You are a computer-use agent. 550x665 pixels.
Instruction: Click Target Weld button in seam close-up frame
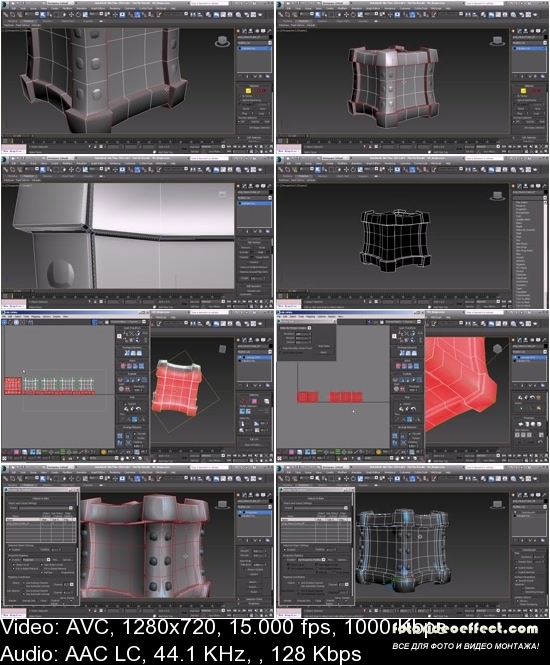262,257
